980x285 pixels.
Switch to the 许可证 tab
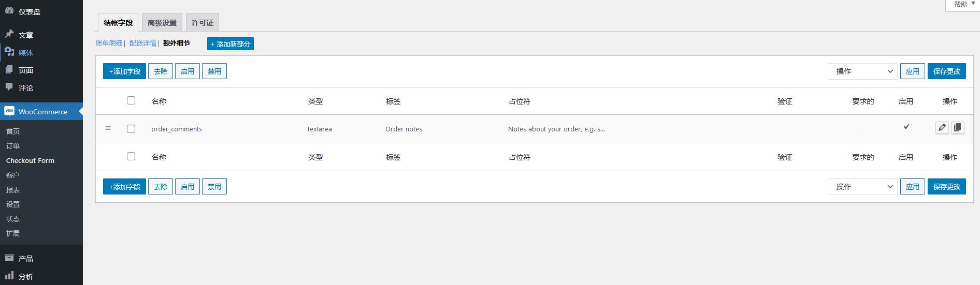(x=203, y=23)
